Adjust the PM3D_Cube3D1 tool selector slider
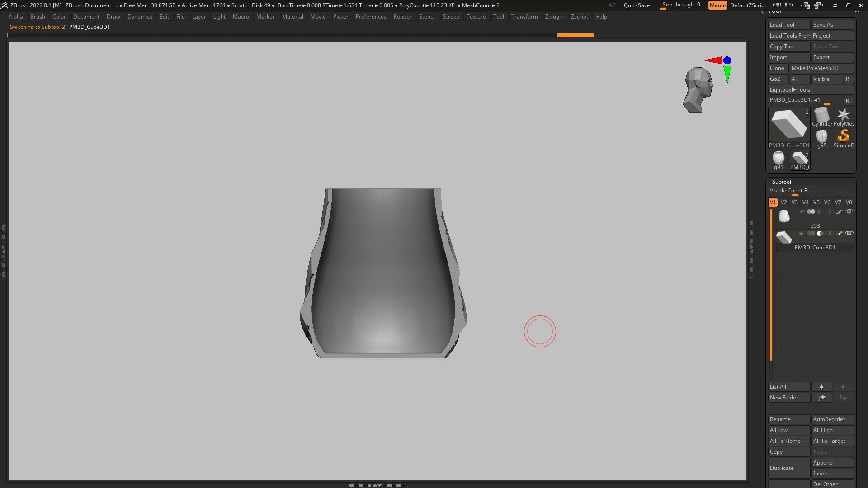The height and width of the screenshot is (488, 868). [805, 101]
